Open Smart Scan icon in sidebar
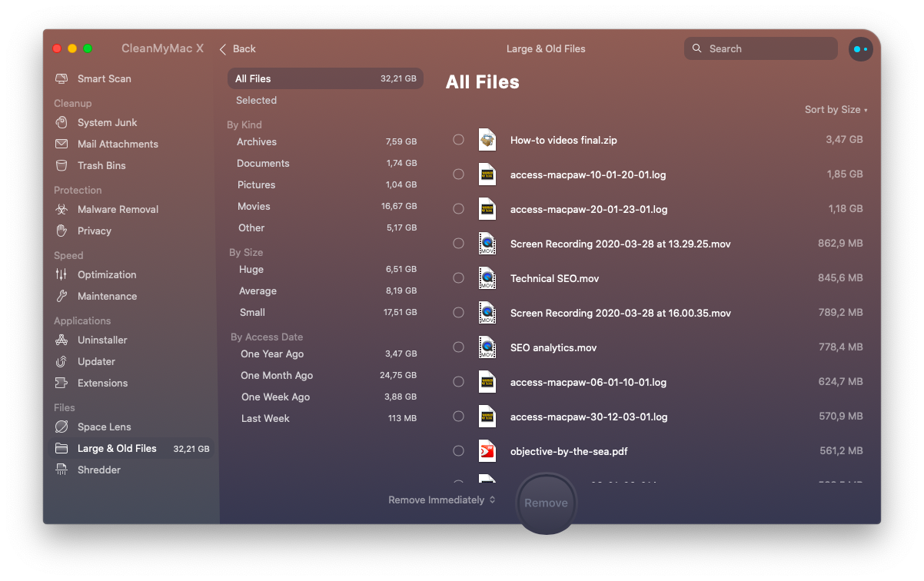Image resolution: width=924 pixels, height=581 pixels. point(61,78)
